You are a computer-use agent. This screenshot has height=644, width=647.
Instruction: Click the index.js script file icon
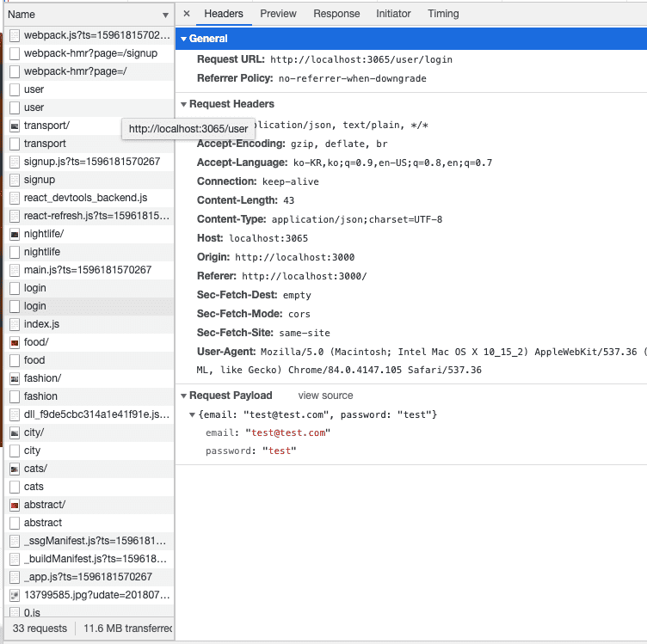[x=15, y=324]
